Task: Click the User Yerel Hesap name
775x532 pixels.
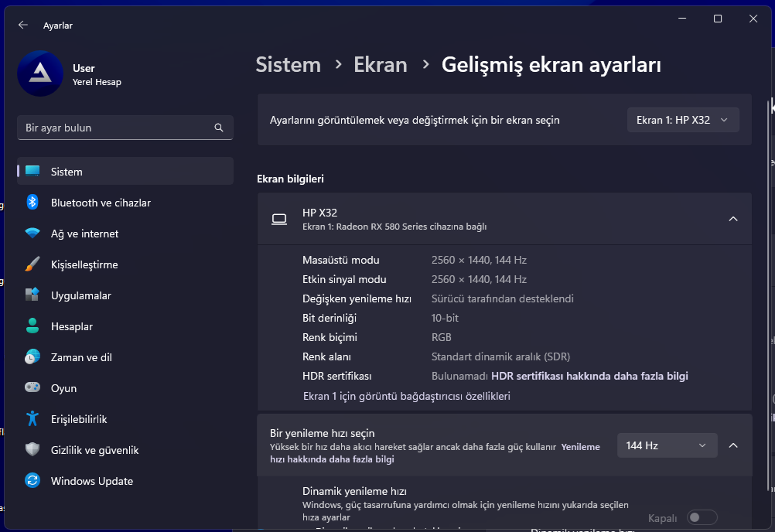Action: pyautogui.click(x=97, y=74)
